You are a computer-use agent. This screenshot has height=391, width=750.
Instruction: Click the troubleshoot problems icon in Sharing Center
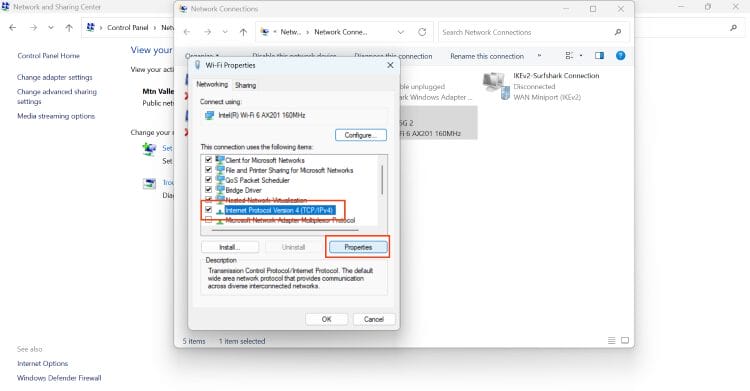(149, 183)
